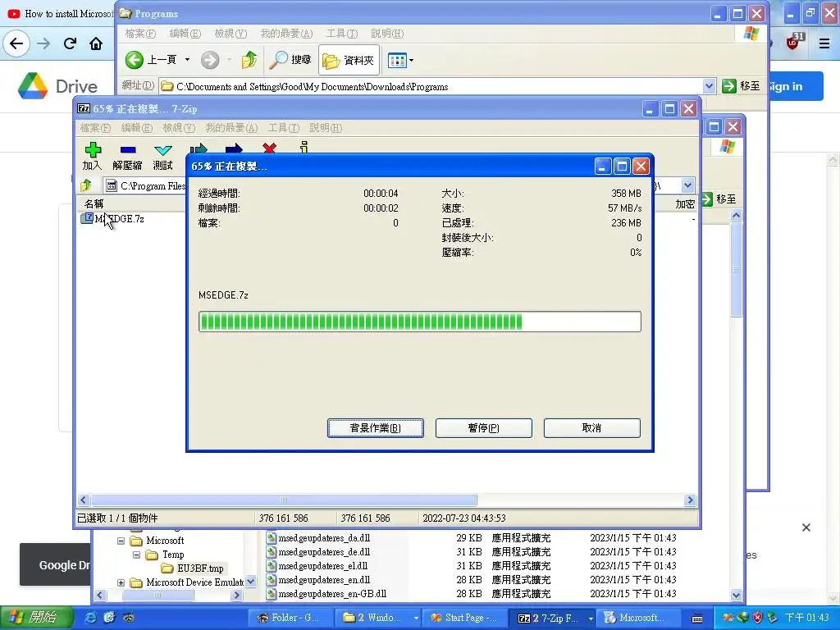
Task: Click the uBlock shield extension icon
Action: point(794,42)
